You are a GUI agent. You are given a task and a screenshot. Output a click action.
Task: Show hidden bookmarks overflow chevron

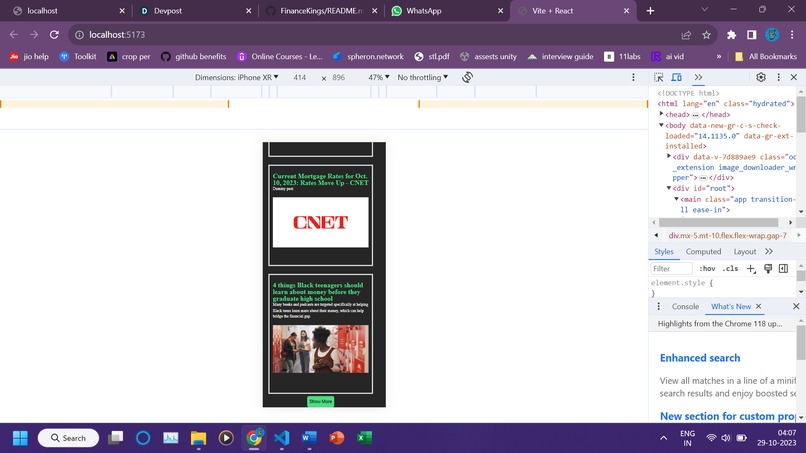pos(719,57)
